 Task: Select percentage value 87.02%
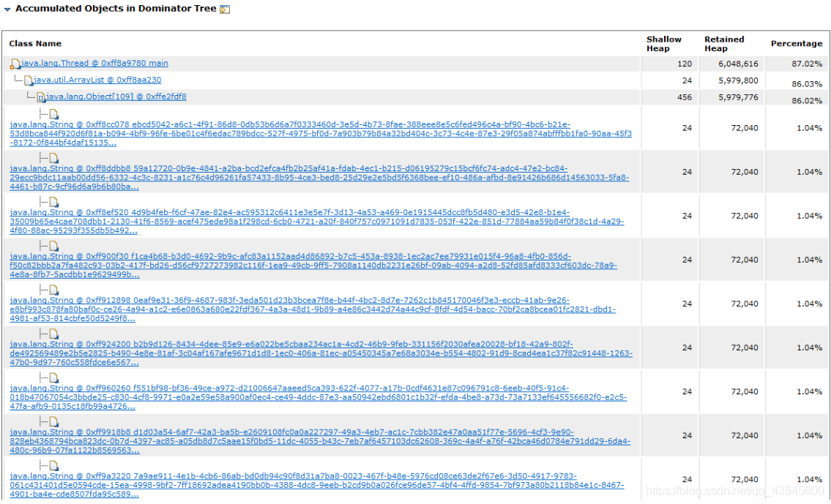tap(807, 64)
